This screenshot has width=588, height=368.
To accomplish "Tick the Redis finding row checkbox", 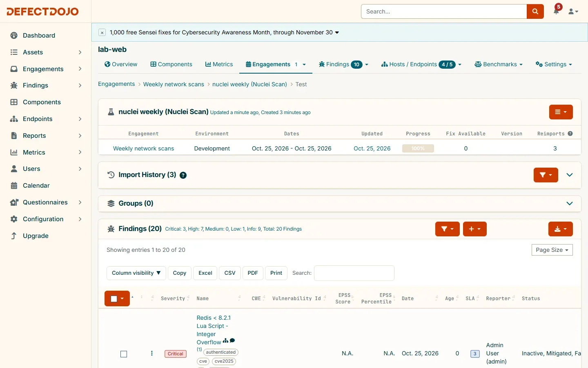I will [x=124, y=354].
